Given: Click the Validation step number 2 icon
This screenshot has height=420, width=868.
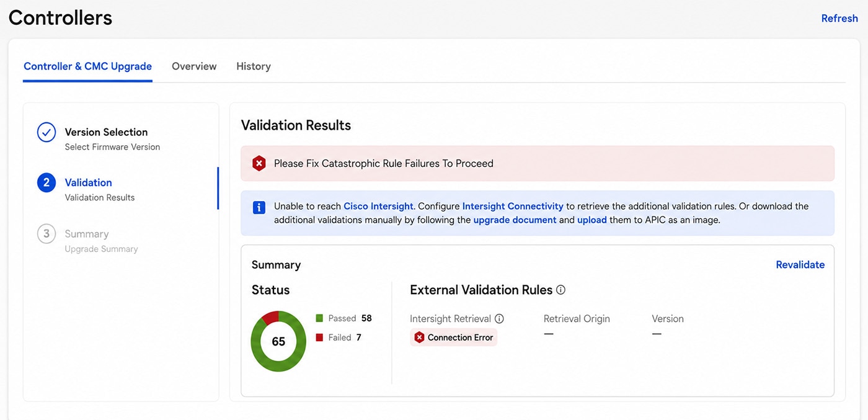Looking at the screenshot, I should tap(46, 182).
